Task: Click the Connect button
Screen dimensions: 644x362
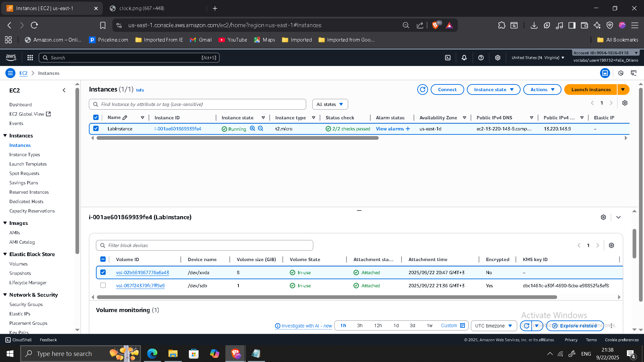Action: (447, 89)
